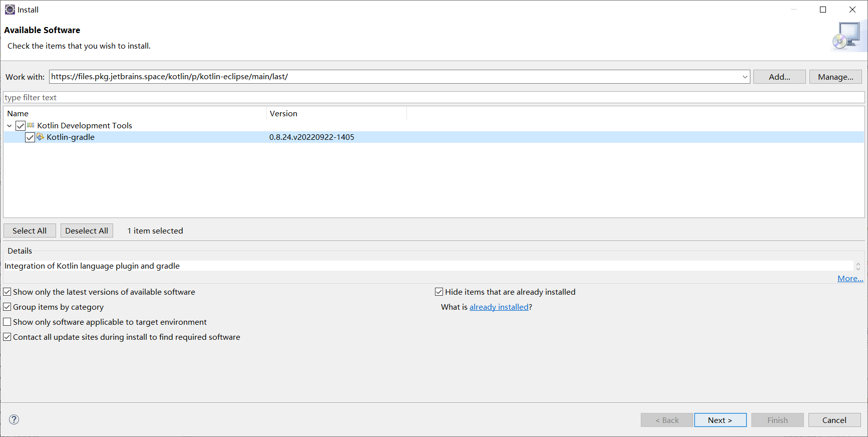Click the Eclipse Install window icon
Image resolution: width=868 pixels, height=437 pixels.
pos(10,10)
